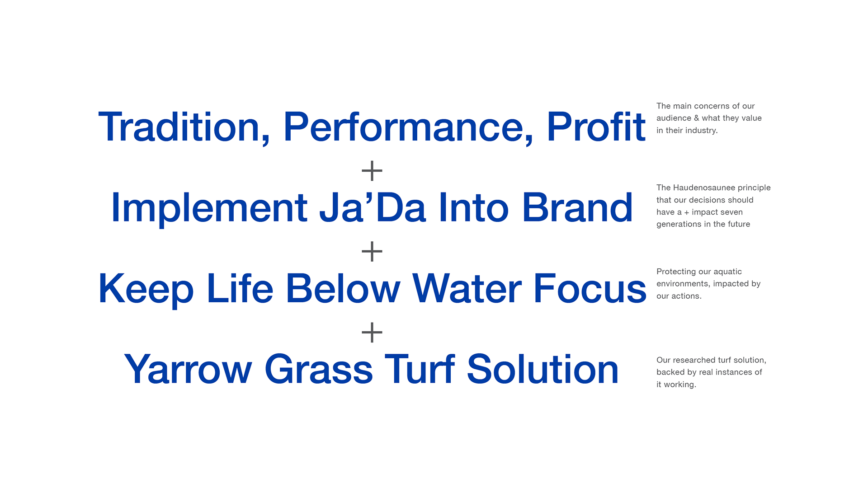Click the plus sign above Keep Life heading

click(x=372, y=251)
